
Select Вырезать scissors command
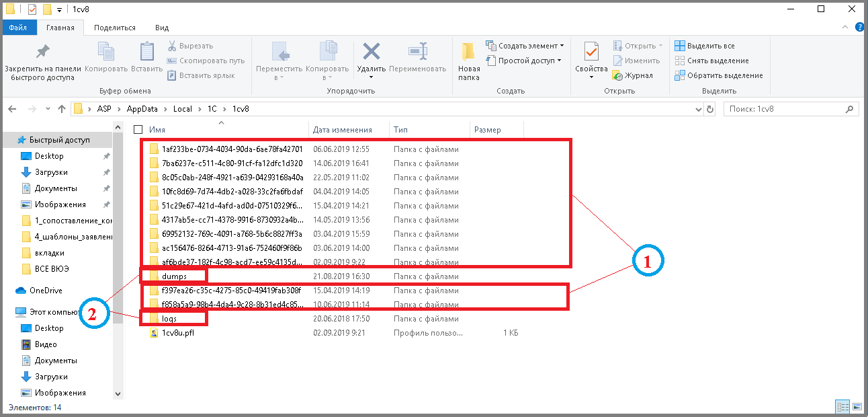190,46
